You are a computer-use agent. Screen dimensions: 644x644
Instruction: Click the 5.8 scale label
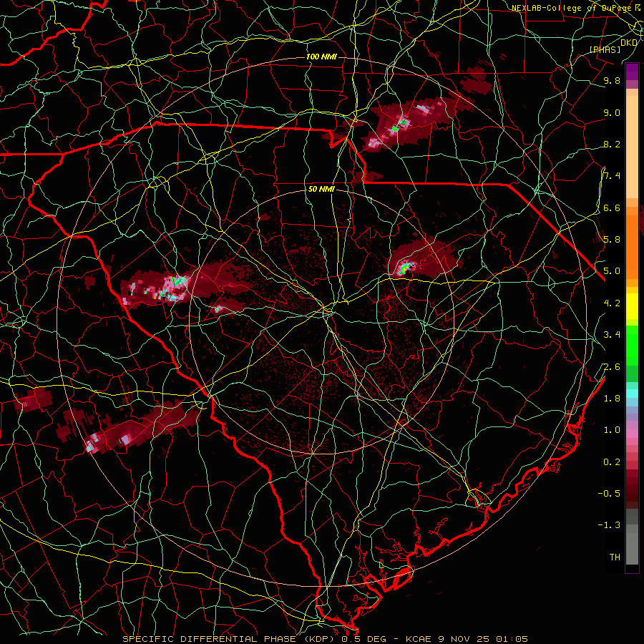(612, 240)
